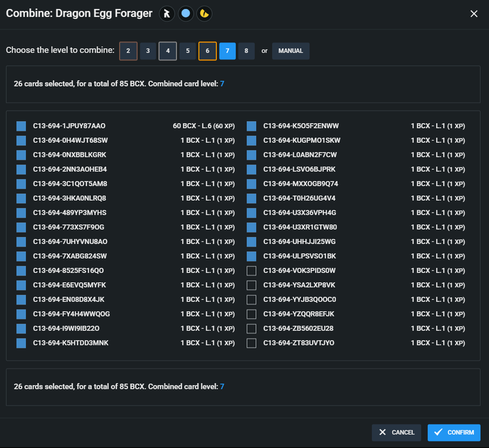Uncheck card C13-694-LSVO6BJPRK
Image resolution: width=489 pixels, height=448 pixels.
252,170
